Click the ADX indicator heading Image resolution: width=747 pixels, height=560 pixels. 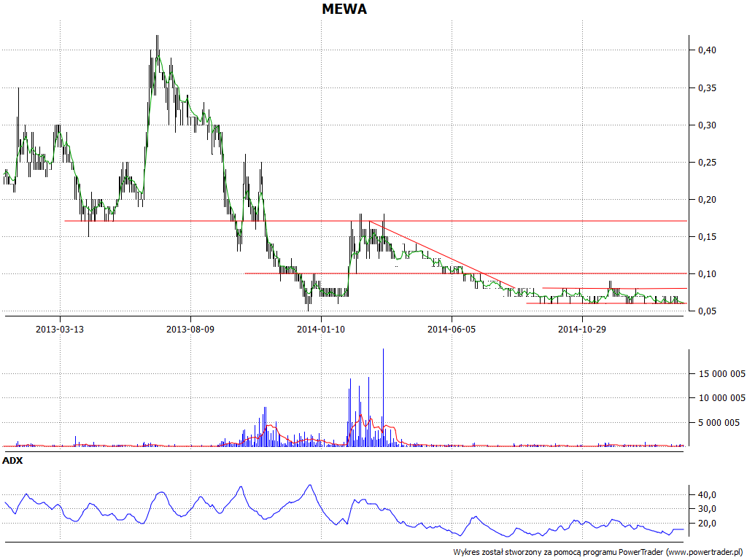pyautogui.click(x=12, y=461)
